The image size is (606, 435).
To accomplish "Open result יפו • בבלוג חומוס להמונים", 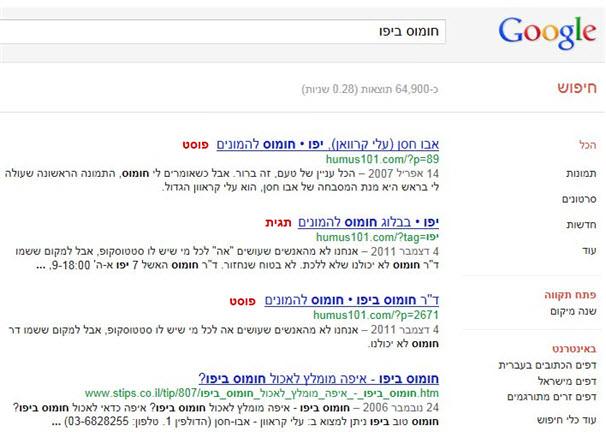I will pyautogui.click(x=368, y=223).
